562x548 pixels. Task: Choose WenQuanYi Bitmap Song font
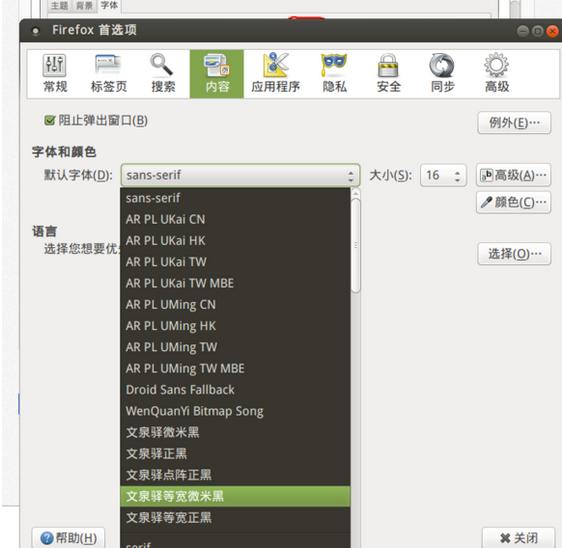click(x=235, y=411)
